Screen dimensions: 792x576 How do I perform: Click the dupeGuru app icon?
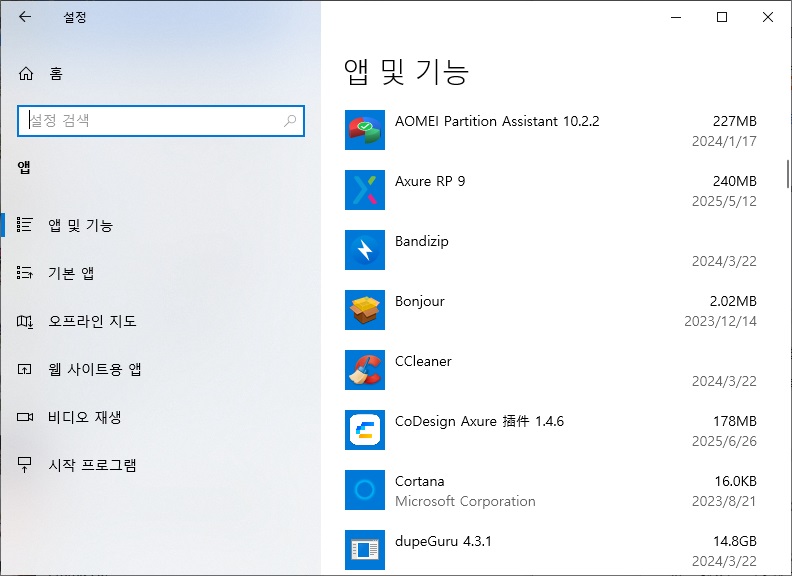coord(365,550)
